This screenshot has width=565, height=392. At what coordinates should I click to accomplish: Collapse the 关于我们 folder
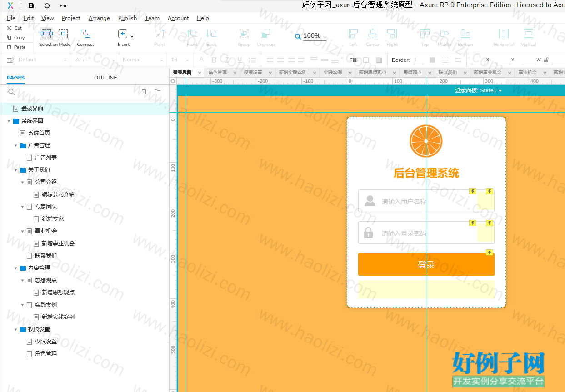(15, 170)
